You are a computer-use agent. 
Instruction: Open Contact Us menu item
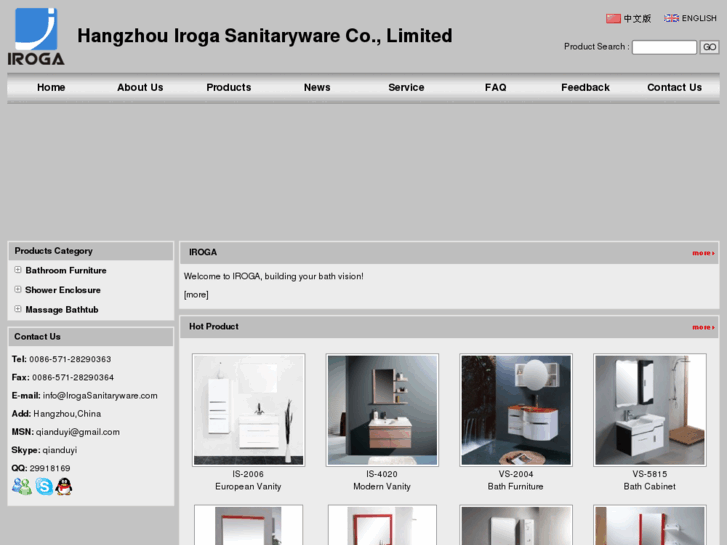675,87
